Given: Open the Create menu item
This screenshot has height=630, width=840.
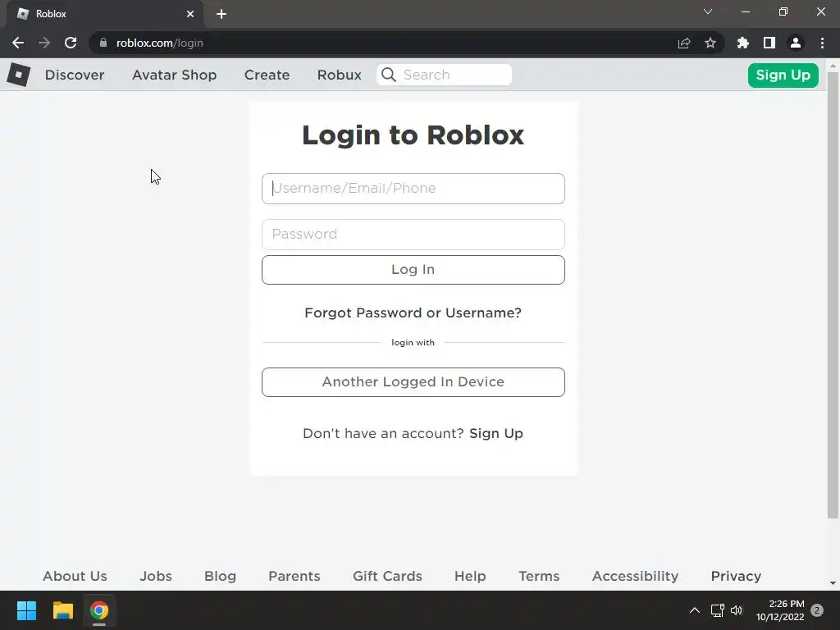Looking at the screenshot, I should [x=267, y=75].
